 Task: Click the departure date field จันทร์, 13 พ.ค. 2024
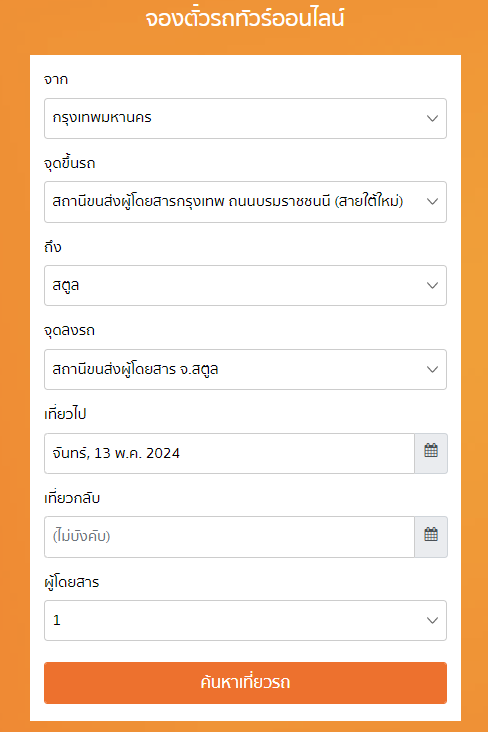point(229,453)
